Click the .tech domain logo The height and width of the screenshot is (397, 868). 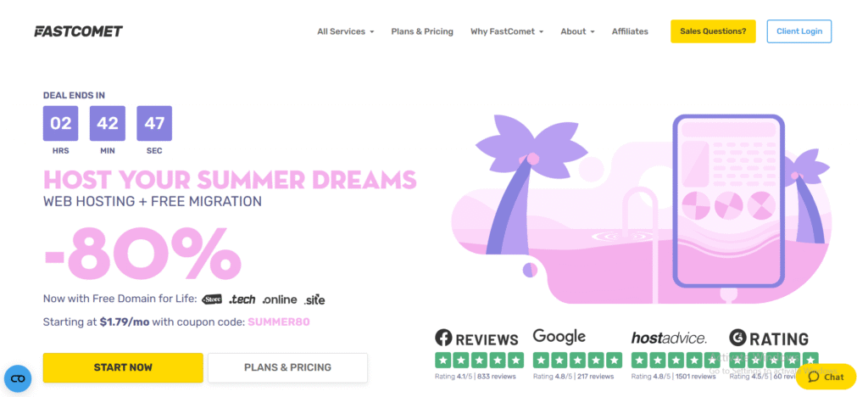tap(242, 299)
